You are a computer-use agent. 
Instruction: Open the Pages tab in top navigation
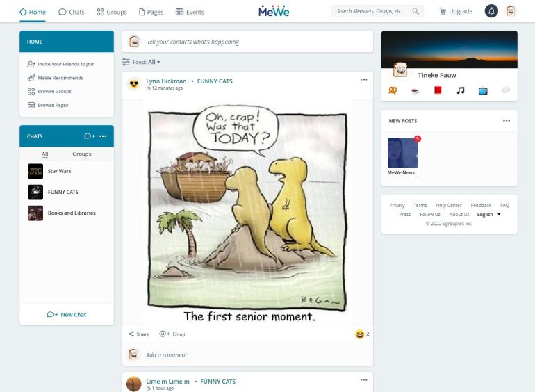[x=151, y=12]
